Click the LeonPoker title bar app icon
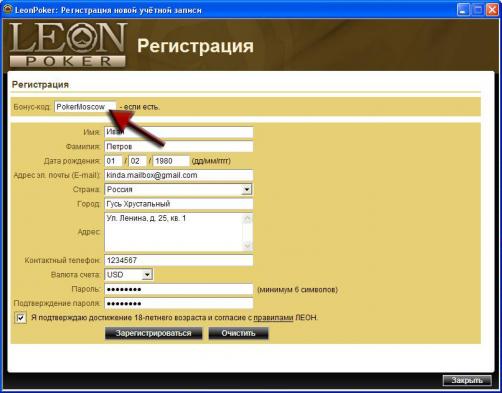 click(x=8, y=9)
